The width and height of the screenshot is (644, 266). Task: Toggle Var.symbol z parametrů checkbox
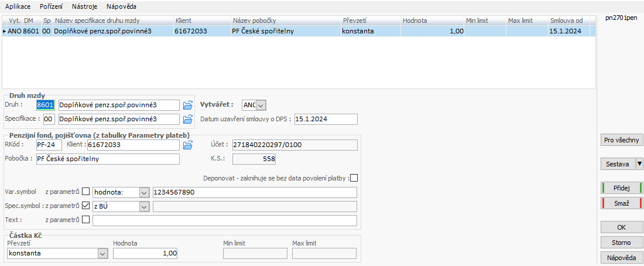pyautogui.click(x=86, y=192)
